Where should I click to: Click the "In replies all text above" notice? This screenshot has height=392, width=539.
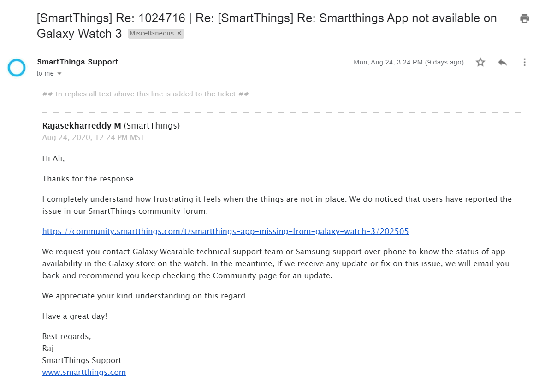[145, 94]
